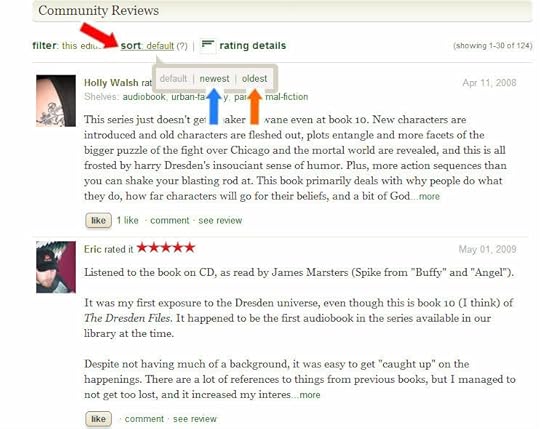Comment on Eric's review

[144, 419]
